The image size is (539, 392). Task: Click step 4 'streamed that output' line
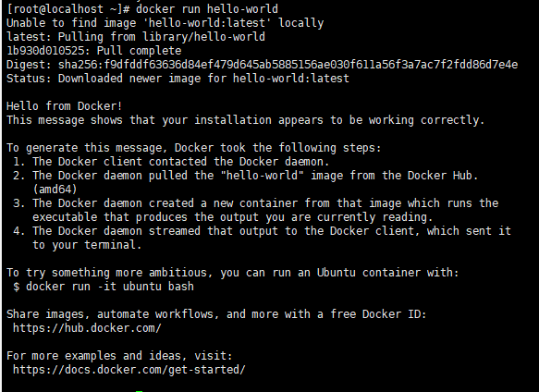[262, 231]
